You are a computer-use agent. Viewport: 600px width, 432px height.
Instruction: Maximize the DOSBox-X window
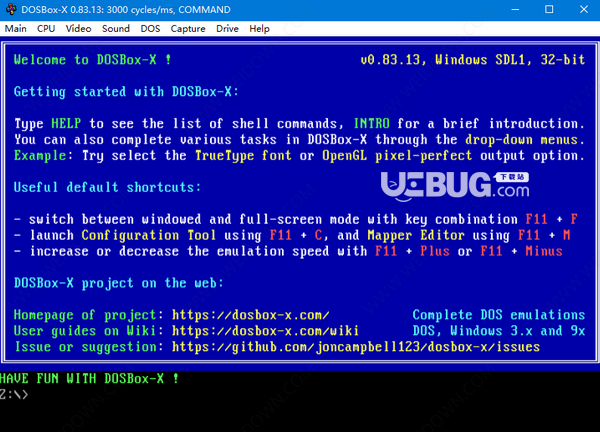point(549,9)
